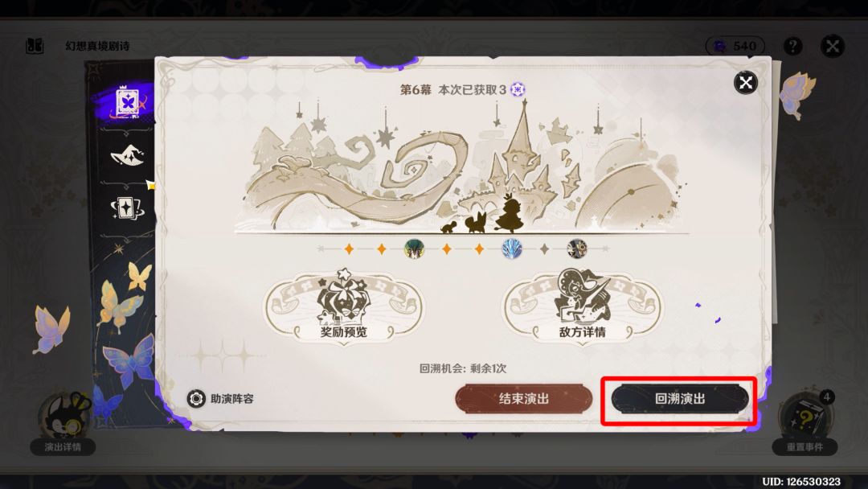Open 敌方详情 enemy details icon
Viewport: 868px width, 489px height.
point(583,306)
